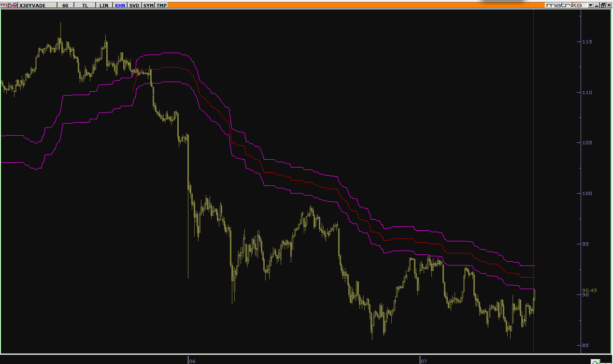
Task: Click the 100 price axis label
Action: coord(587,194)
